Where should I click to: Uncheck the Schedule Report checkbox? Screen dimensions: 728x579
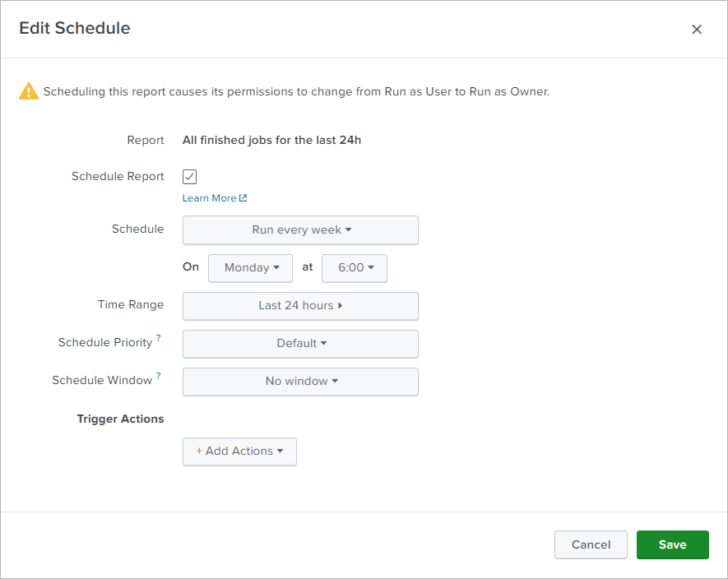coord(190,177)
